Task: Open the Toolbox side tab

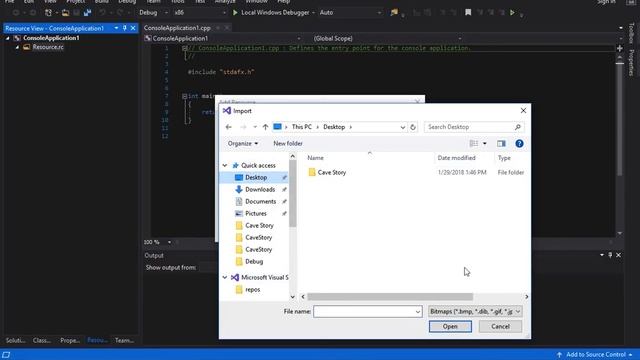Action: 631,33
